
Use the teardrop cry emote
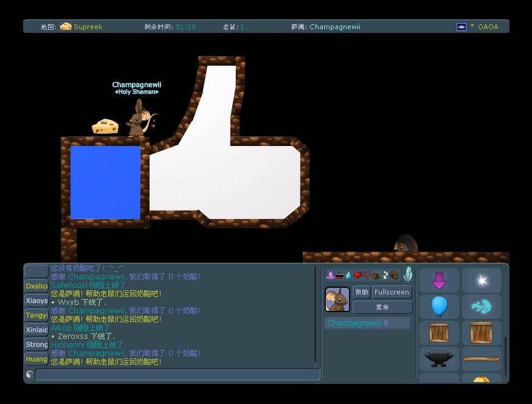(x=348, y=275)
